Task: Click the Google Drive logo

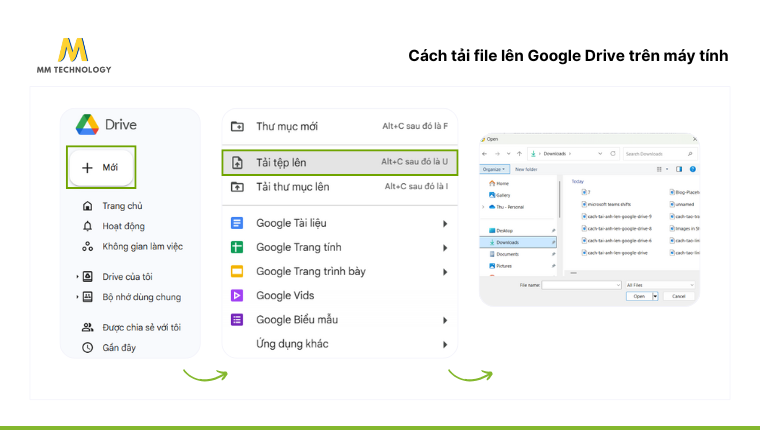Action: 87,125
